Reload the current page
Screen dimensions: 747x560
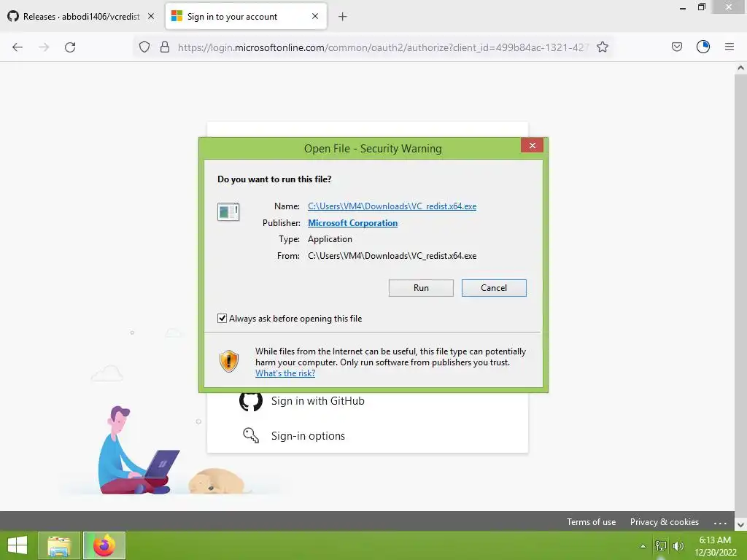(x=70, y=47)
